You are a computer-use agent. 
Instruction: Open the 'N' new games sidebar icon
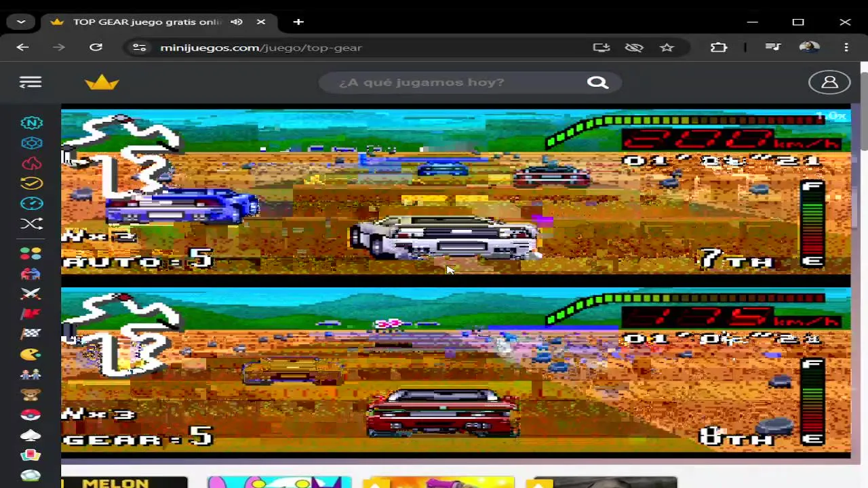click(x=31, y=123)
